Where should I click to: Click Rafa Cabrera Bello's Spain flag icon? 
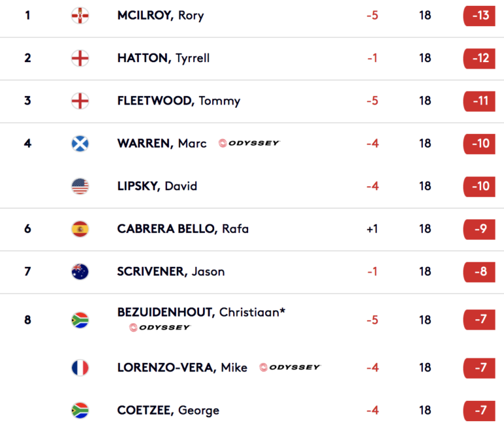80,229
